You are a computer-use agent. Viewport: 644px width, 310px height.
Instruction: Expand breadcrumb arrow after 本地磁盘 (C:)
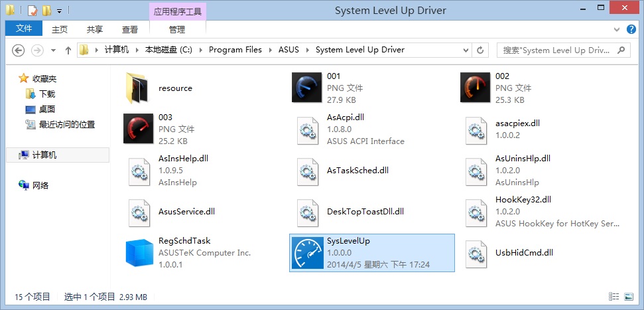coord(200,50)
